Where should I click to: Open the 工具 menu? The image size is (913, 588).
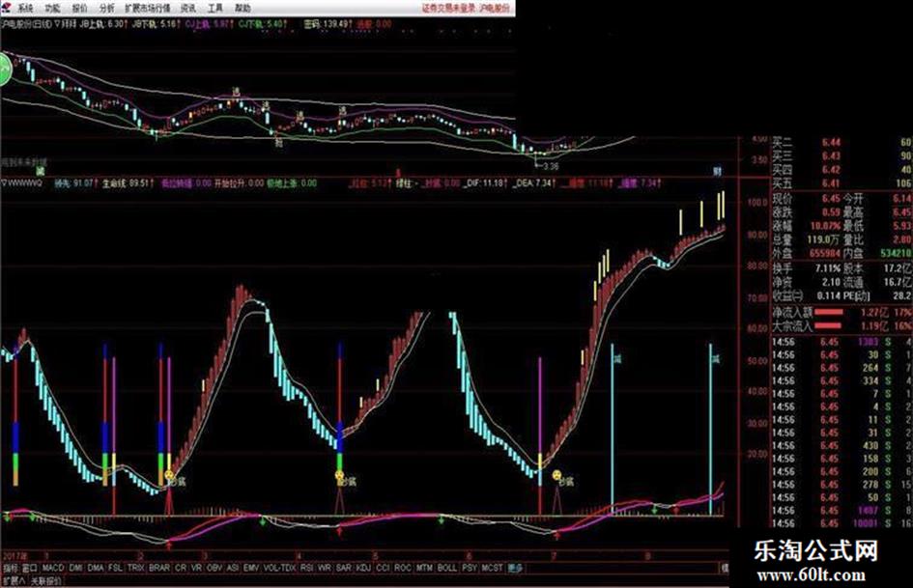point(215,8)
